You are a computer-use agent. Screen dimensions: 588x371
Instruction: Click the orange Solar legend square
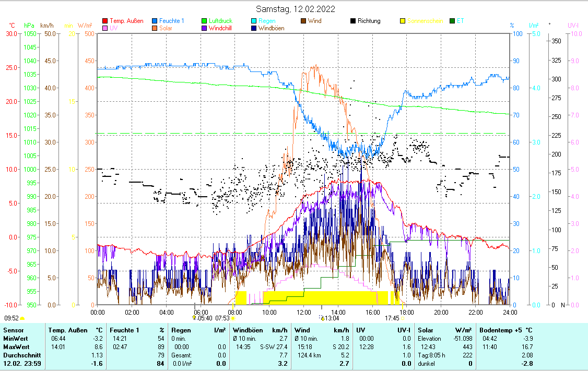click(x=155, y=28)
